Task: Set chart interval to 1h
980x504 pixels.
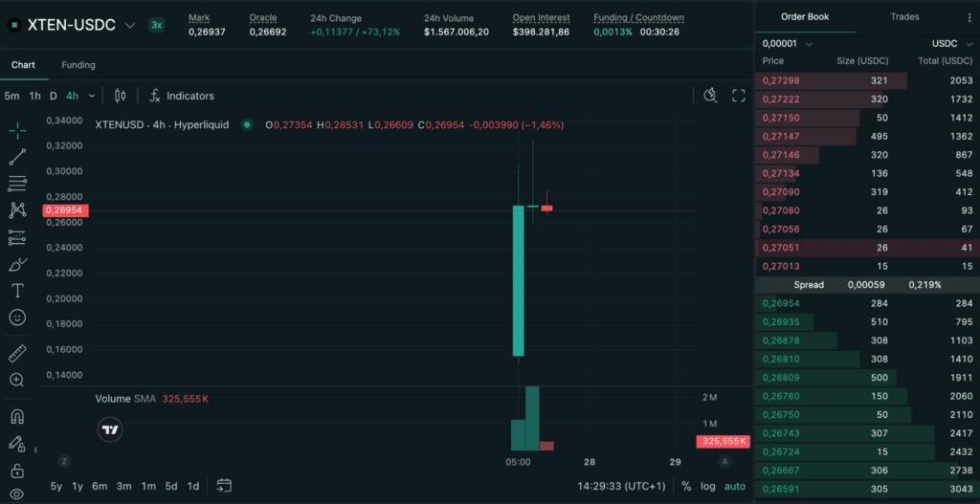Action: coord(35,96)
